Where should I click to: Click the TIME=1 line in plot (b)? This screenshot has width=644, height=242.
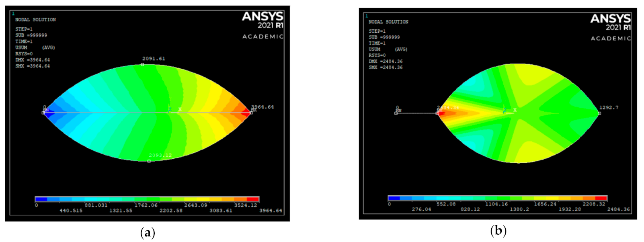(x=377, y=43)
